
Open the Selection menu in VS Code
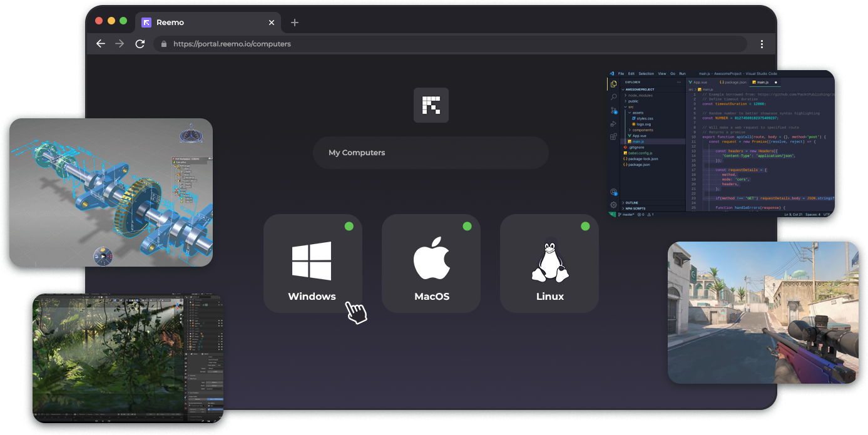tap(646, 73)
